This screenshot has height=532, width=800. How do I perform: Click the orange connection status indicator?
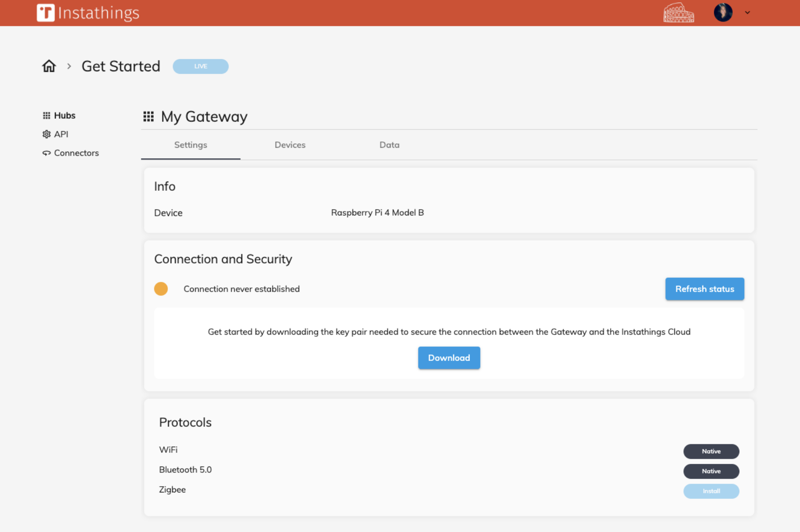tap(161, 289)
